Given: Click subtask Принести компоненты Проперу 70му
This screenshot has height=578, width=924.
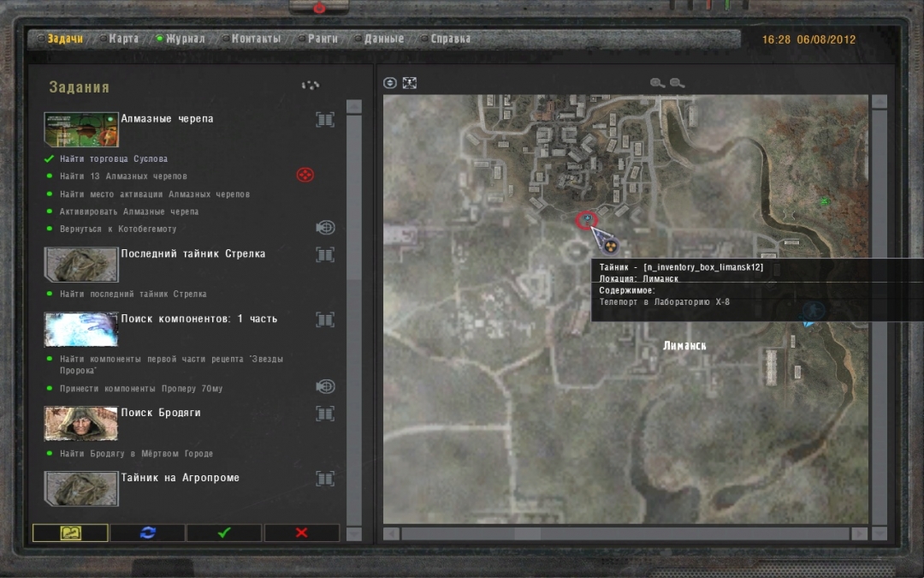Looking at the screenshot, I should [141, 389].
